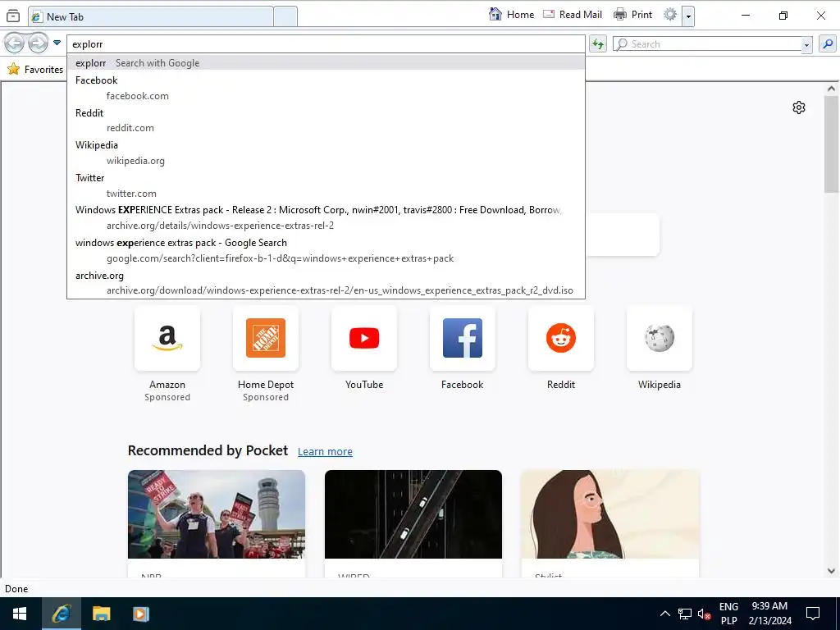Open the media player taskbar icon
Viewport: 840px width, 630px height.
[x=141, y=614]
